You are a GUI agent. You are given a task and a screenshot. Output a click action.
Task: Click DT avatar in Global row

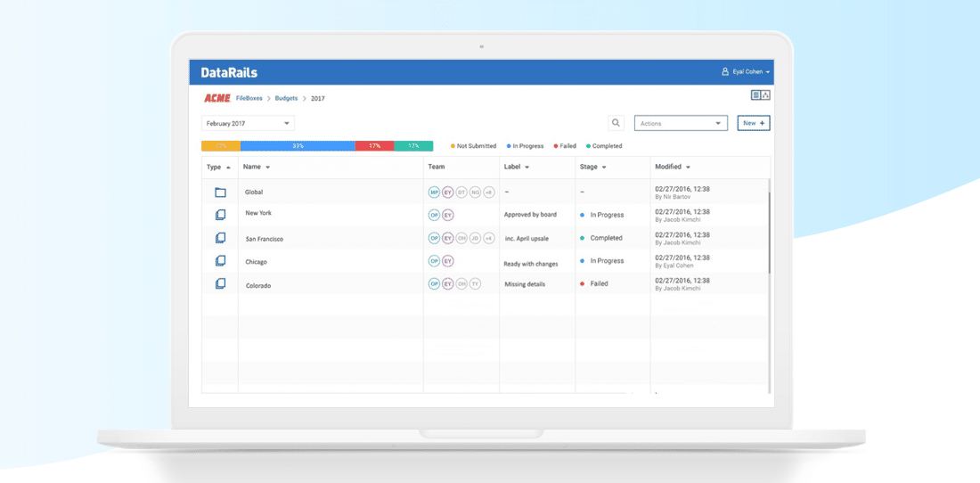coord(461,192)
